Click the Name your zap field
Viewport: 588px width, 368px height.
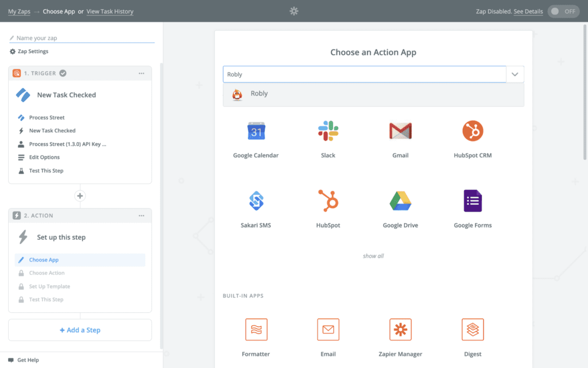pyautogui.click(x=82, y=38)
